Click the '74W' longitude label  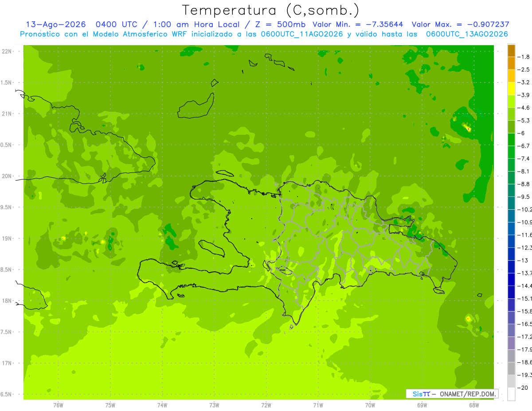(162, 405)
